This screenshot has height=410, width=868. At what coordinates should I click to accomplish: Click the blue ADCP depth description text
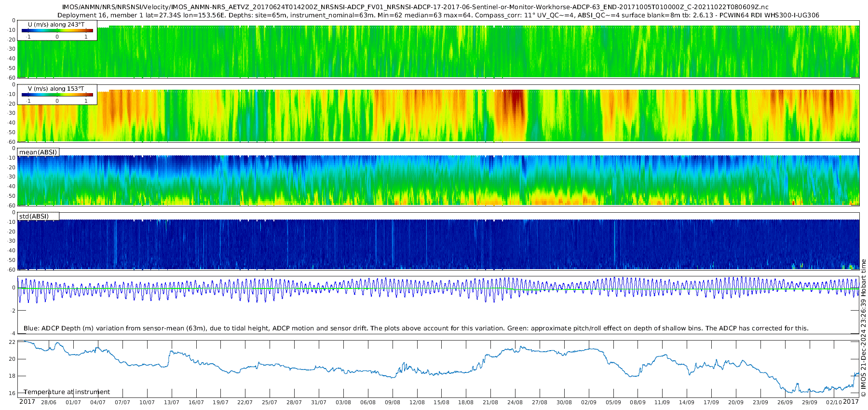coord(416,328)
